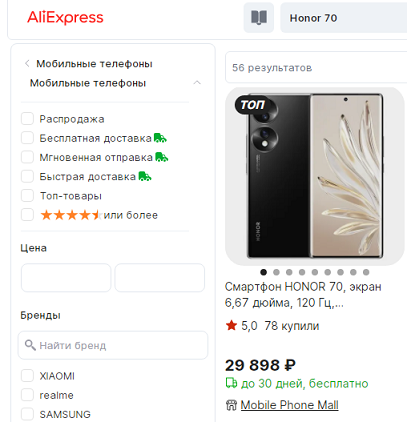407x422 pixels.
Task: Click the store icon near Mobile Phone Mall
Action: [x=231, y=405]
